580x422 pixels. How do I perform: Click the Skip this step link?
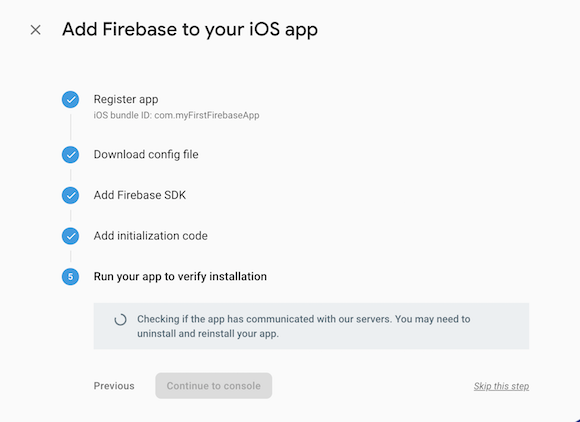[501, 386]
